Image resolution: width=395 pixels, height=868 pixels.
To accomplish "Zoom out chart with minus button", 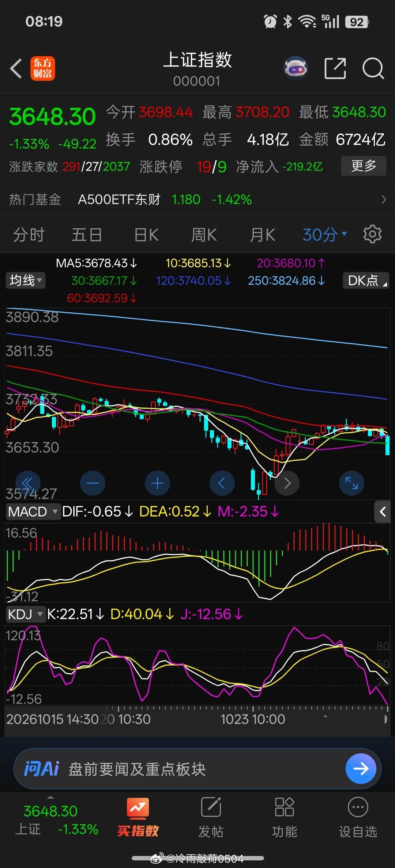I will (93, 483).
